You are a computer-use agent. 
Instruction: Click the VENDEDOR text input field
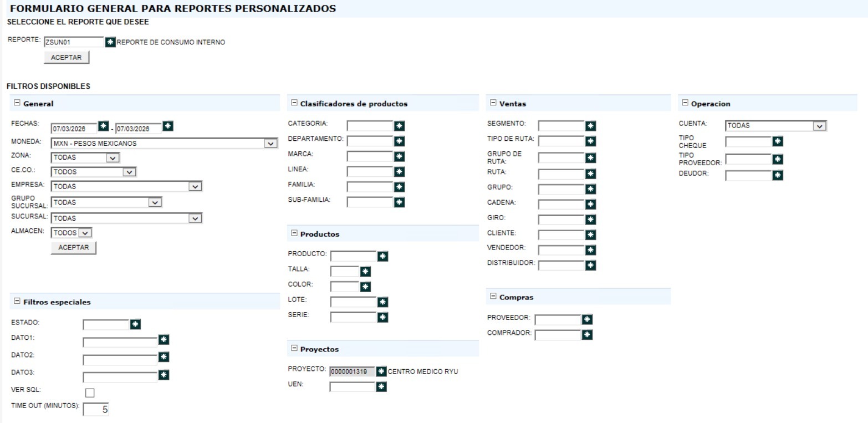point(561,250)
